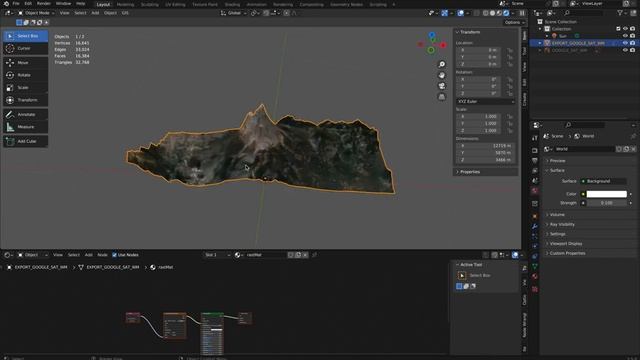640x360 pixels.
Task: Open the Render menu
Action: (x=44, y=4)
